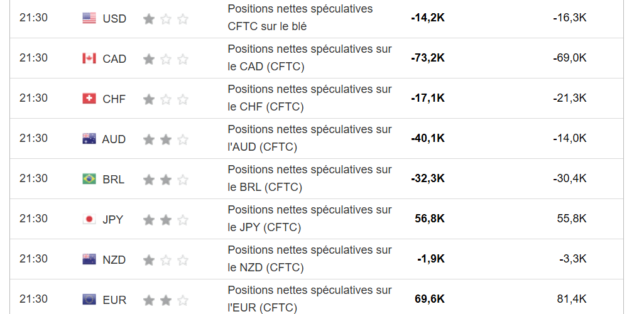Click the US flag icon
The image size is (644, 314).
point(89,18)
